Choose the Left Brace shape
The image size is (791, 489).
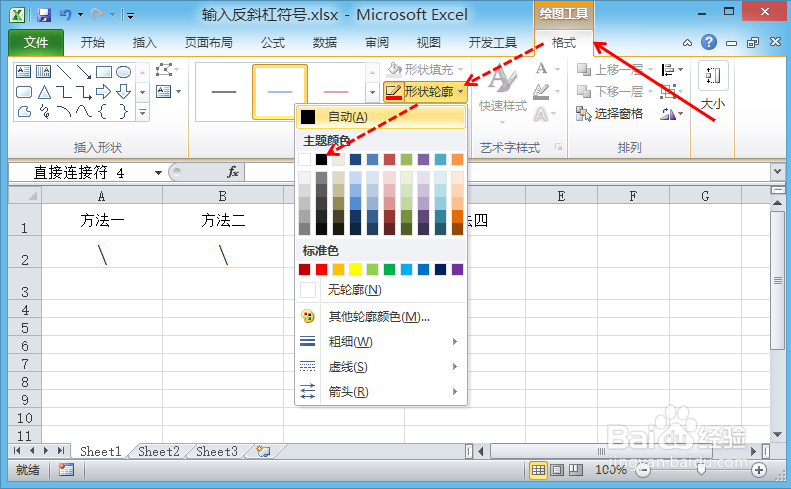pos(102,112)
